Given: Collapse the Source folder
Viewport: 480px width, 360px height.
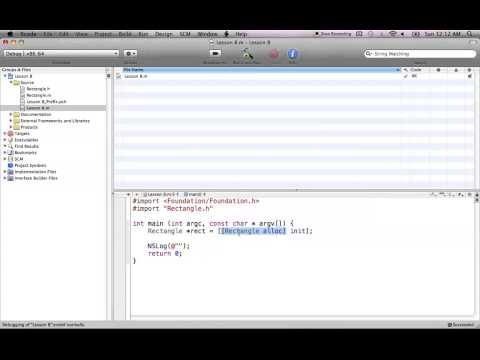Looking at the screenshot, I should (11, 82).
